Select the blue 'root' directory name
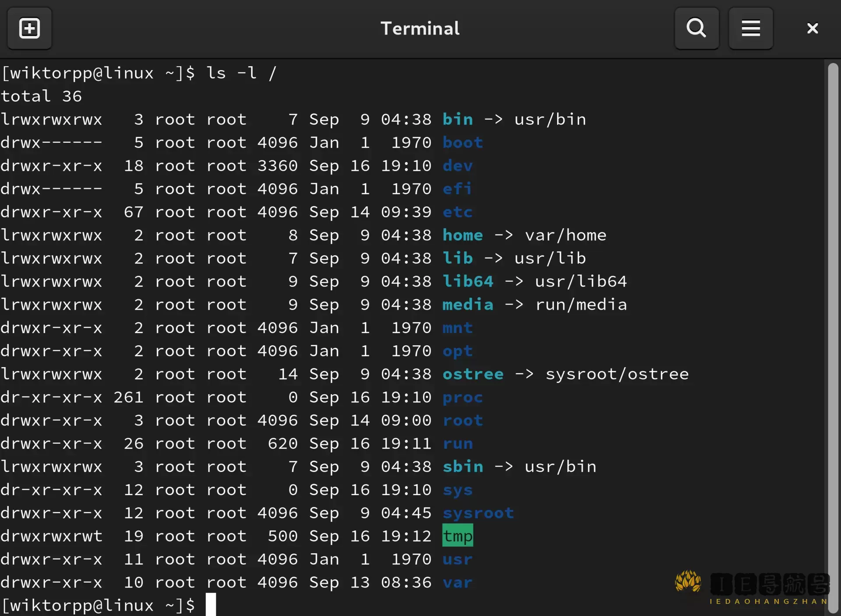The image size is (841, 616). pos(463,421)
